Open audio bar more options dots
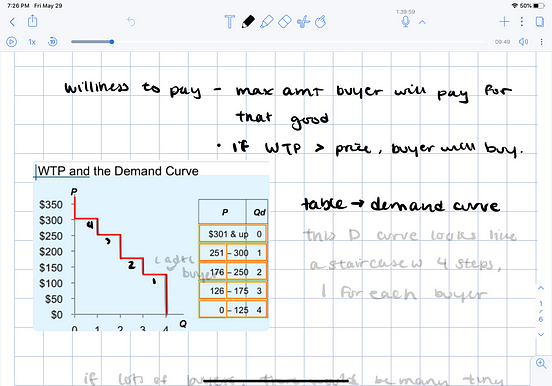 point(541,42)
